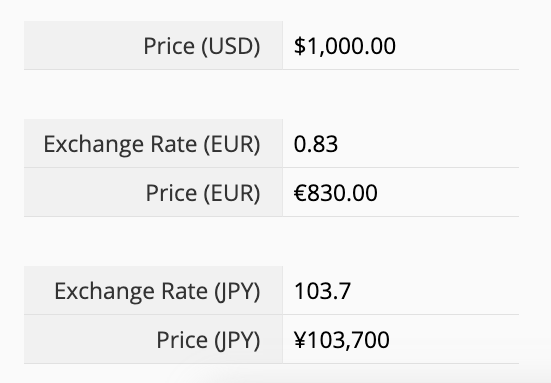Click the 0.83 exchange rate value
The width and height of the screenshot is (551, 383).
tap(316, 144)
